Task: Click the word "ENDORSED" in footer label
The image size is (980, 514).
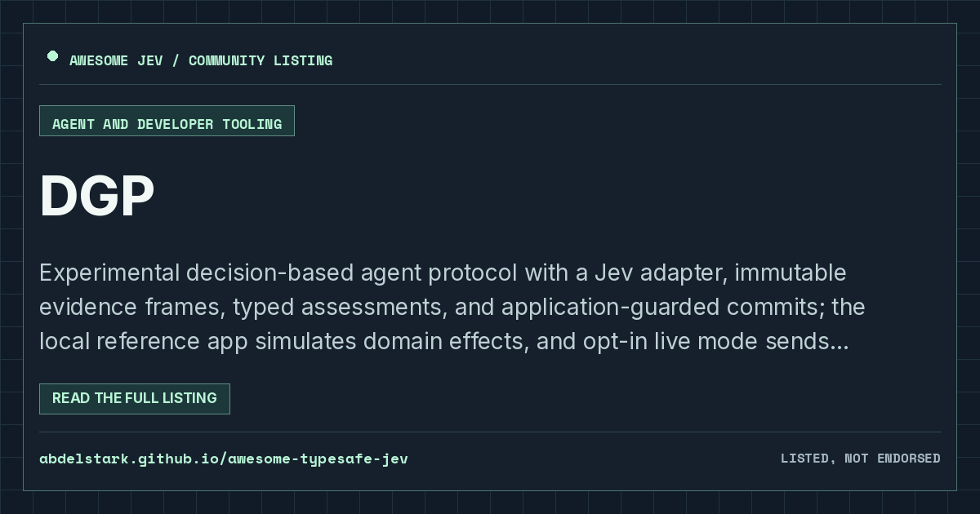Action: (x=909, y=459)
